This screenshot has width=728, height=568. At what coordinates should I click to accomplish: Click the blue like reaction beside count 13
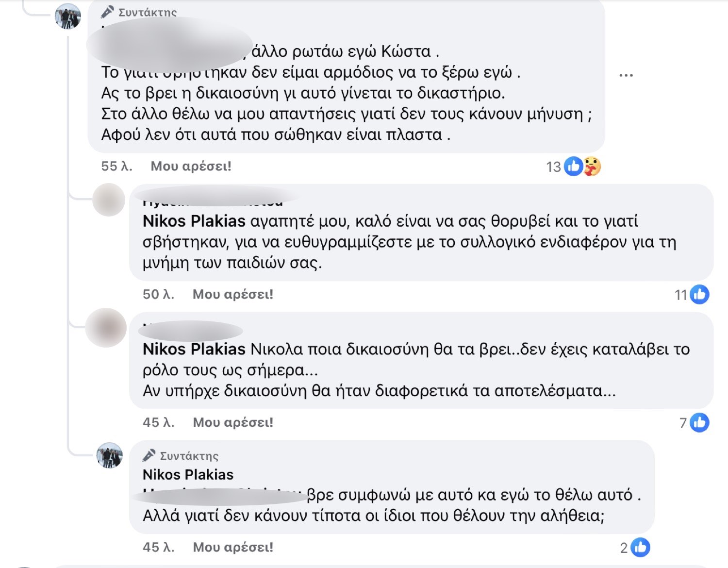(x=574, y=167)
